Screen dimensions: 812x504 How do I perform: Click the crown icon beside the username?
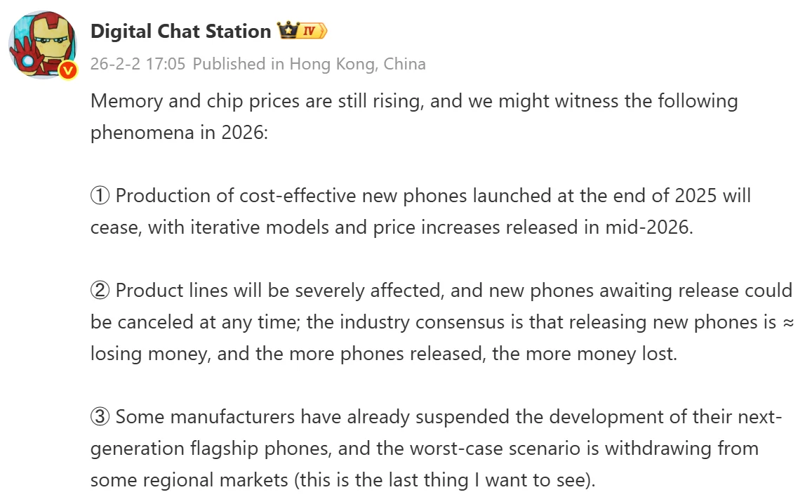pyautogui.click(x=287, y=31)
